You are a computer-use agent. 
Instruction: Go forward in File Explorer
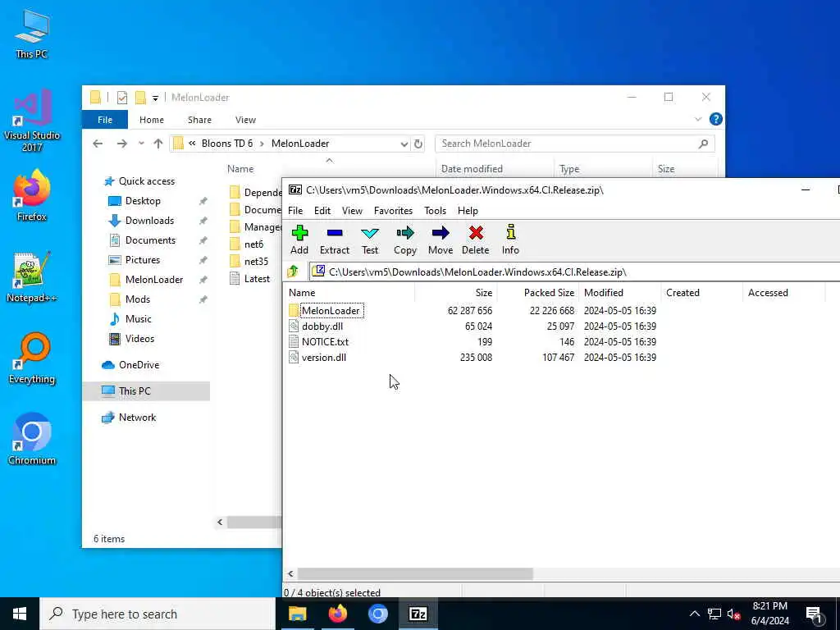122,144
